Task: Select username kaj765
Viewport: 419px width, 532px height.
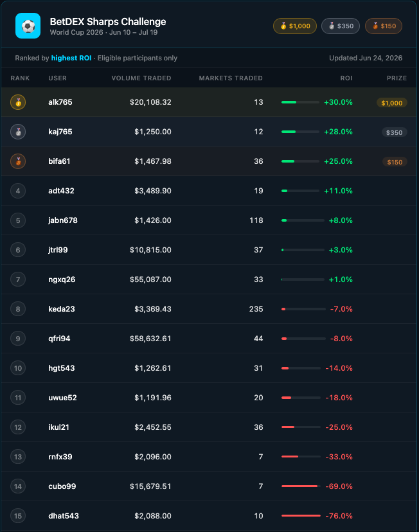Action: point(60,132)
